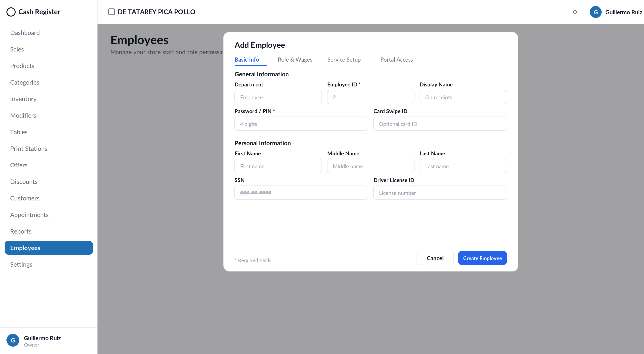Screen dimensions: 644x354
Task: Open the Tables section
Action: 49,132
